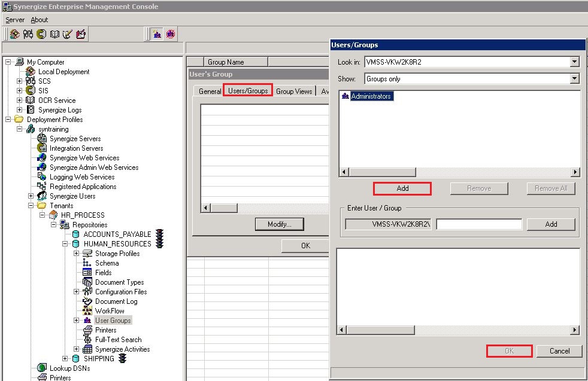Collapse the Tenants node
588x381 pixels.
31,205
